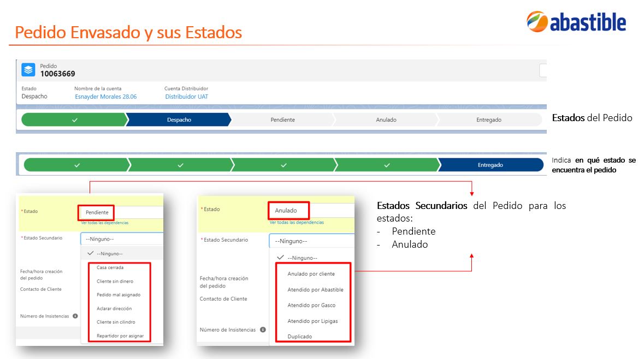Click the first completed green checkmark stage
The image size is (644, 359).
click(74, 120)
